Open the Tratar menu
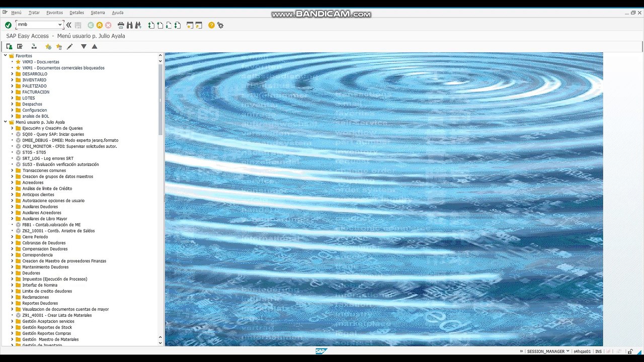Viewport: 644px width, 362px height. (x=34, y=13)
